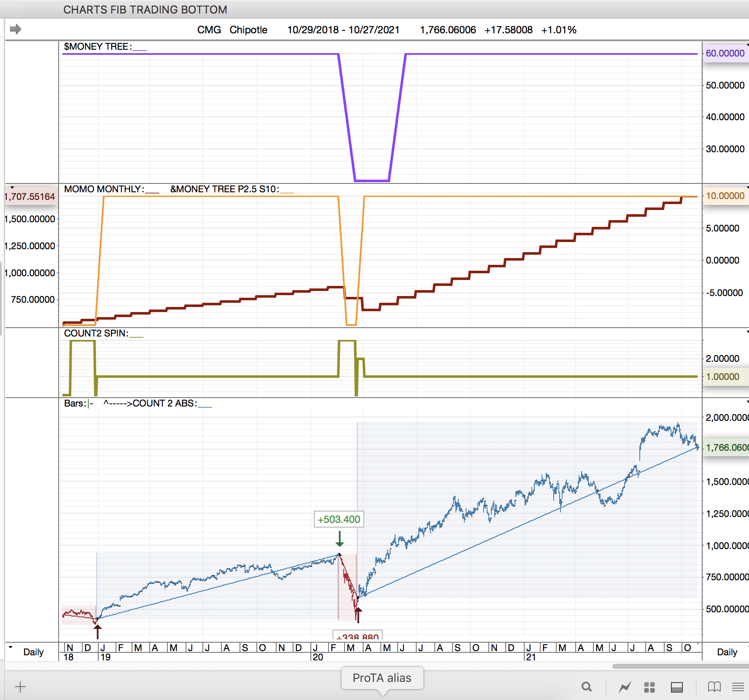Click the +1.01% percent change
The image size is (749, 700).
(559, 30)
